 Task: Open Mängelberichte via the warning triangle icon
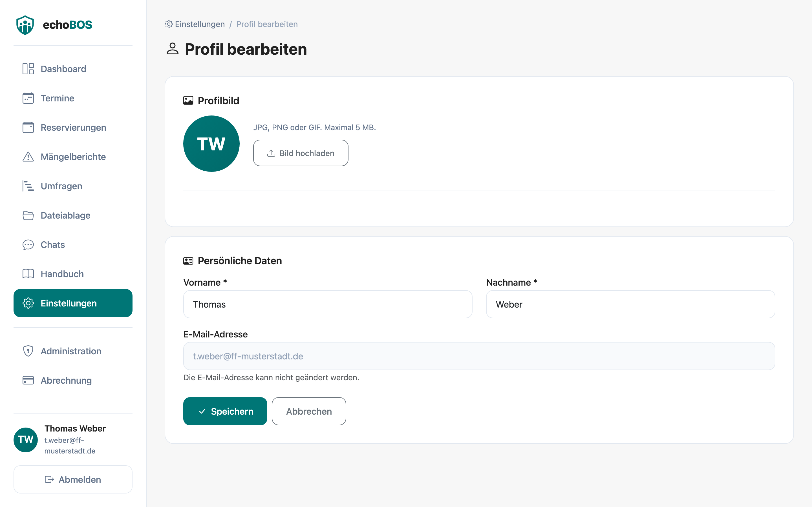pos(28,157)
